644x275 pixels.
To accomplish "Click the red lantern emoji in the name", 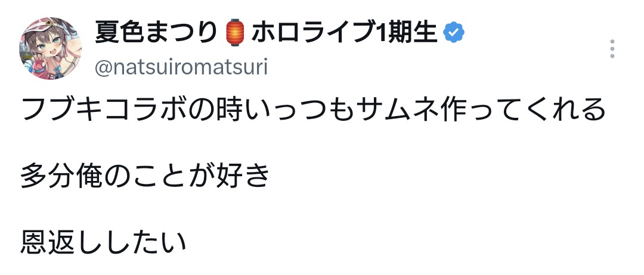I will pyautogui.click(x=236, y=33).
